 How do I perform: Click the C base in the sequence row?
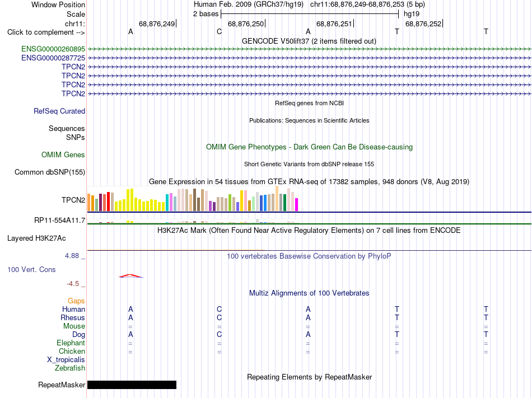219,32
